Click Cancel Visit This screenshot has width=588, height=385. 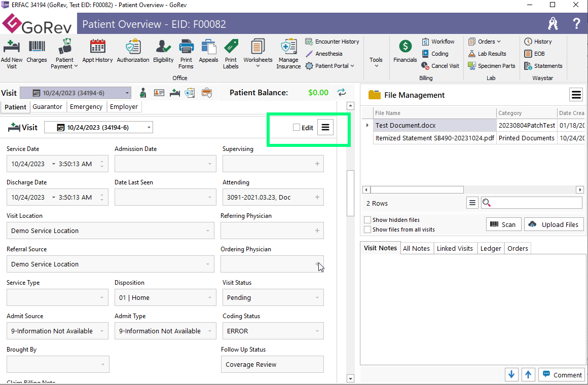440,66
